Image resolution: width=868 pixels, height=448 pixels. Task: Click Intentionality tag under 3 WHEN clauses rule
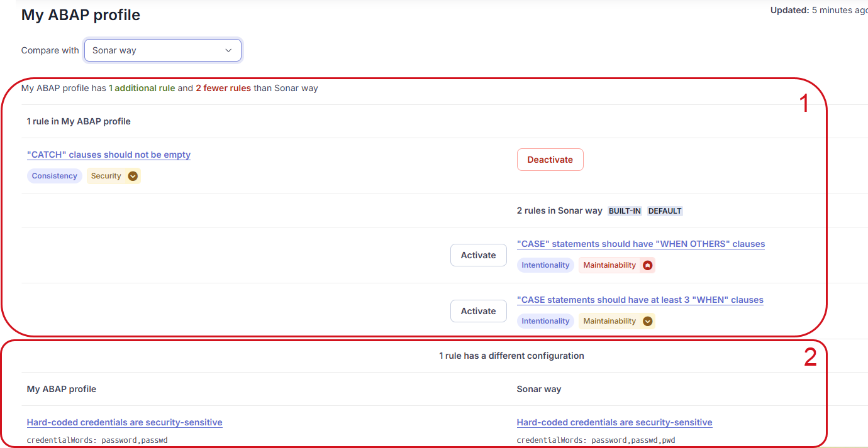tap(545, 321)
